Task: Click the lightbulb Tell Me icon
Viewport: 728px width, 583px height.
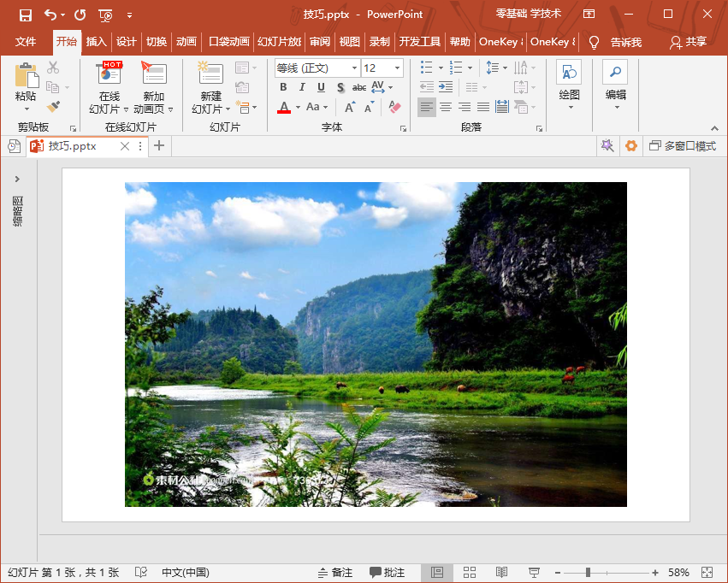Action: tap(594, 42)
